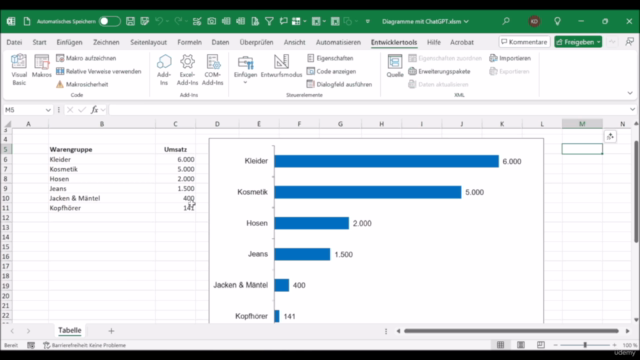Open the undo history dropdown arrow
This screenshot has width=640, height=360.
pyautogui.click(x=167, y=22)
